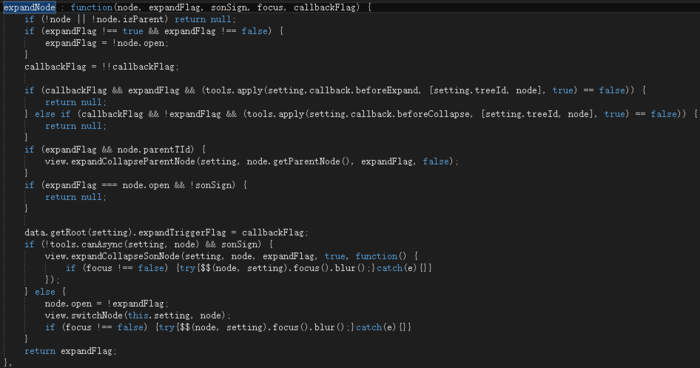Click the function keyword in the expandNode declaration
Screen dimensions: 700x368
92,8
